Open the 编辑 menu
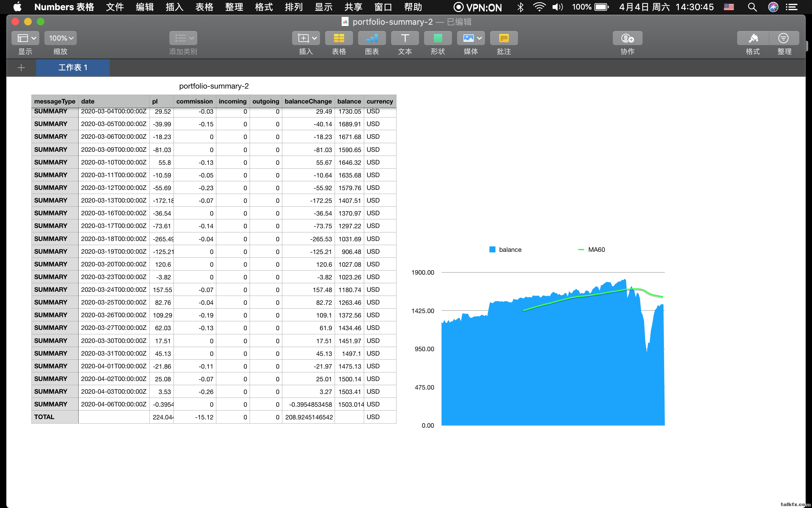 pyautogui.click(x=145, y=7)
